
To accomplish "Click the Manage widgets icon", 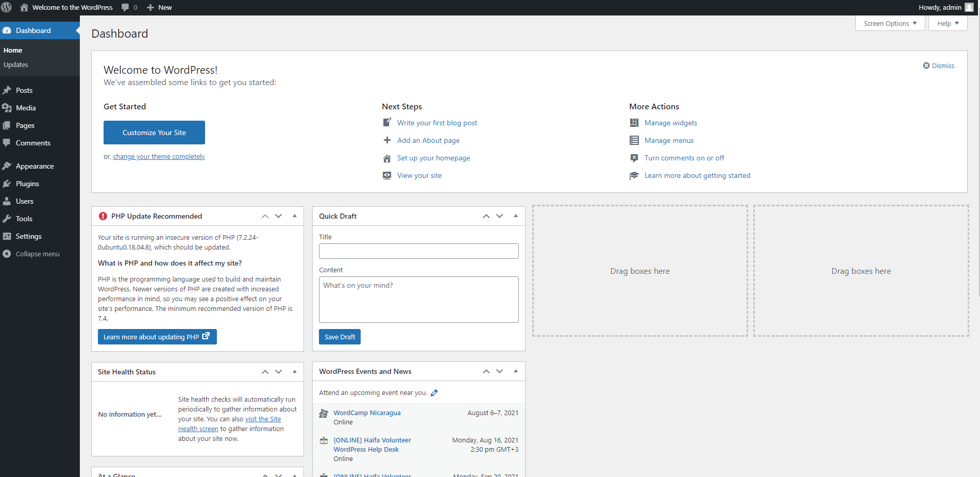I will point(634,123).
